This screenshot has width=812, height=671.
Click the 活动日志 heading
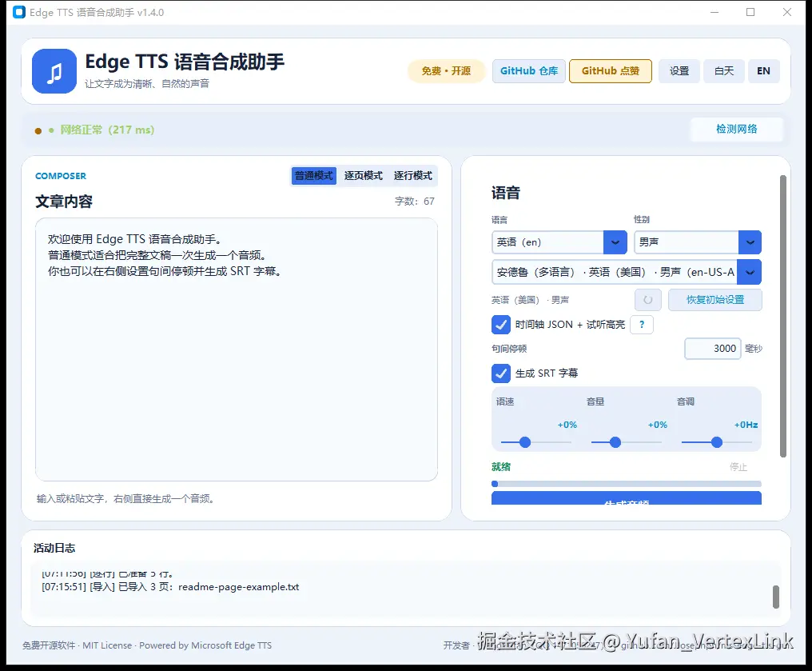coord(54,548)
